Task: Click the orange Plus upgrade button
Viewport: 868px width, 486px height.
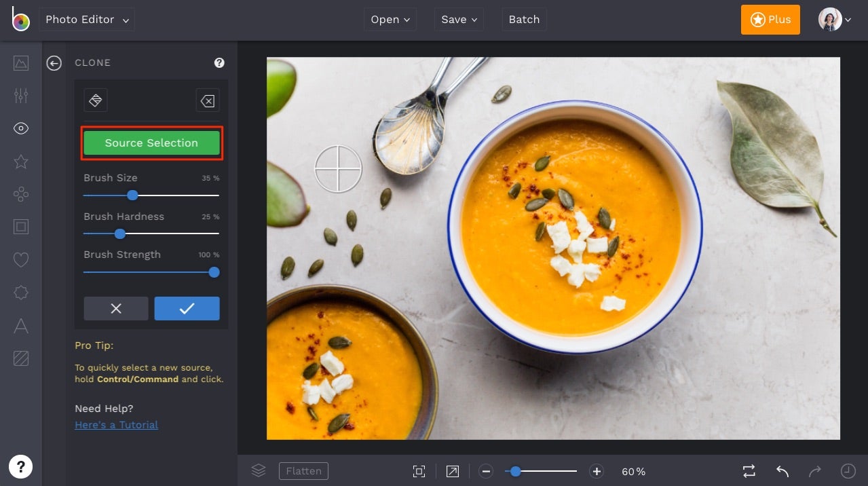Action: (770, 20)
